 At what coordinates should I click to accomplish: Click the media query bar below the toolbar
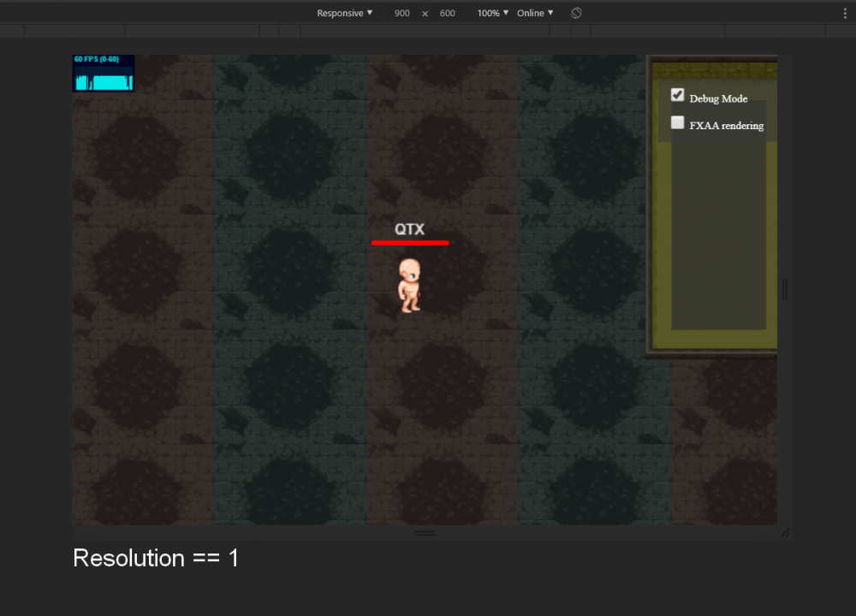tap(428, 31)
